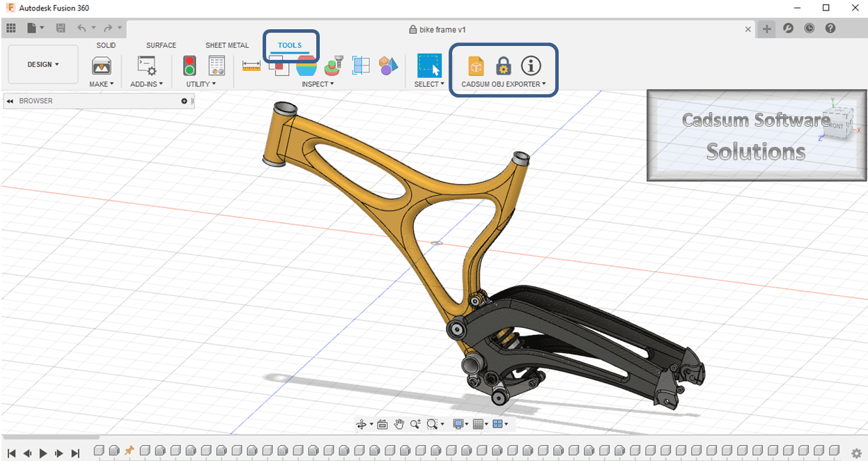
Task: Toggle grid display using Grid and Snaps icon
Action: coord(480,423)
